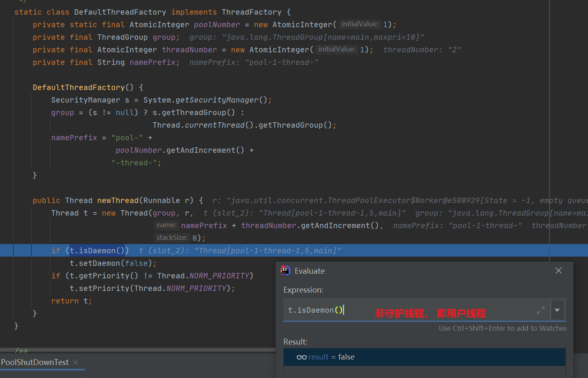
Task: Click the DefaultThreadFactory constructor name
Action: pos(79,87)
